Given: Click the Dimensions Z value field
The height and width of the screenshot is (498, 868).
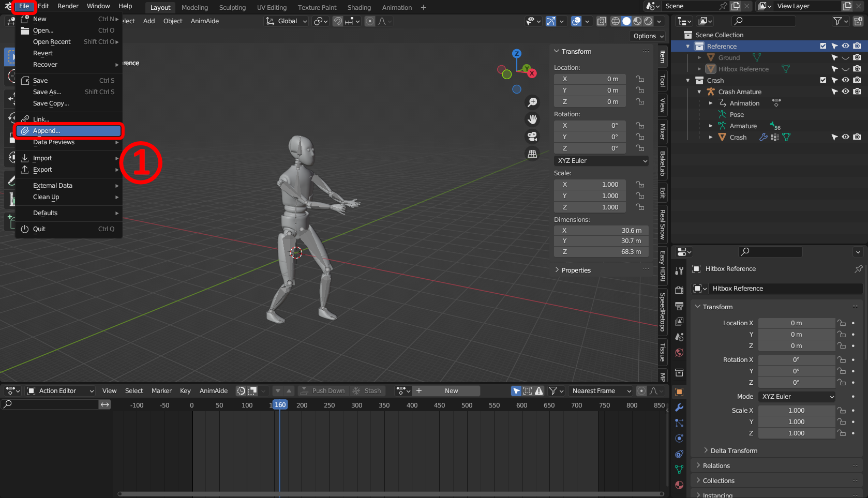Looking at the screenshot, I should [601, 252].
